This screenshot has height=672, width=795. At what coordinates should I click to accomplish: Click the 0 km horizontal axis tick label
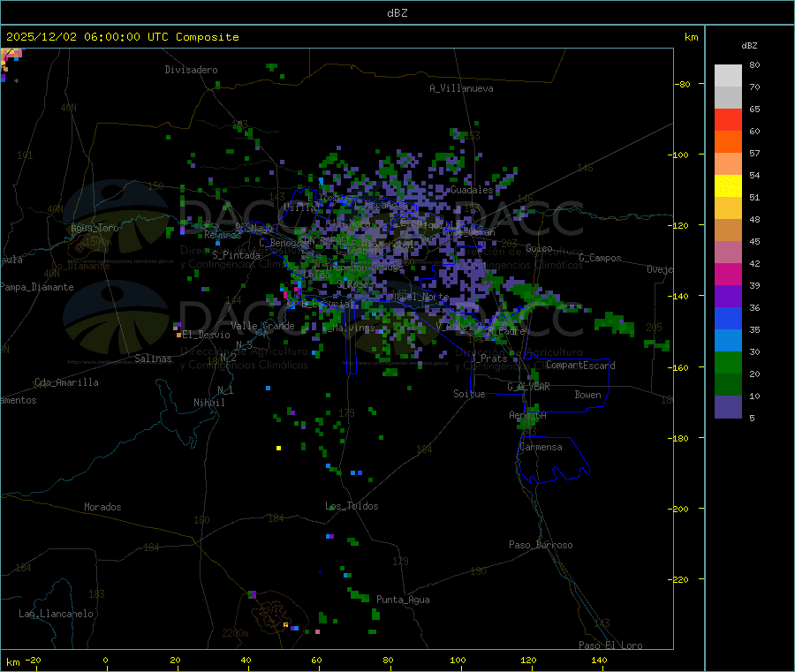point(105,661)
